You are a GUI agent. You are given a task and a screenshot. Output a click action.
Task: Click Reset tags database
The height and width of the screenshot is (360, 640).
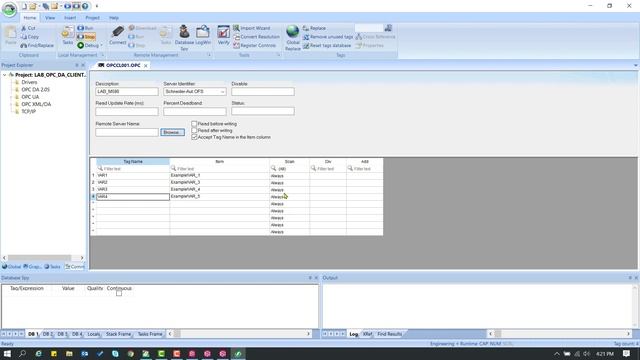(327, 45)
